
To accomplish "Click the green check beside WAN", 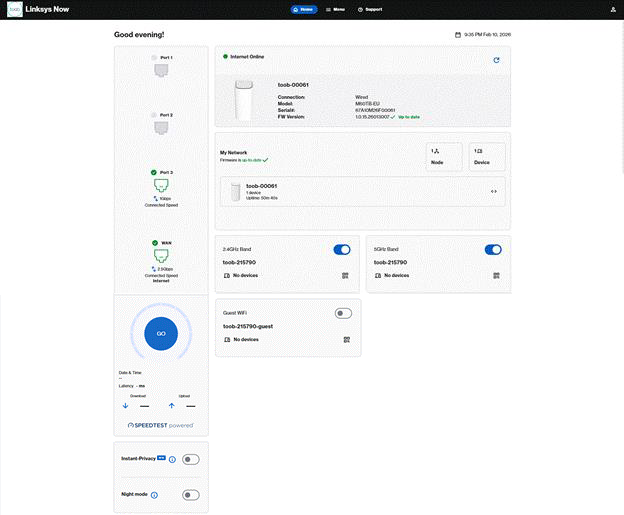I will [x=155, y=243].
